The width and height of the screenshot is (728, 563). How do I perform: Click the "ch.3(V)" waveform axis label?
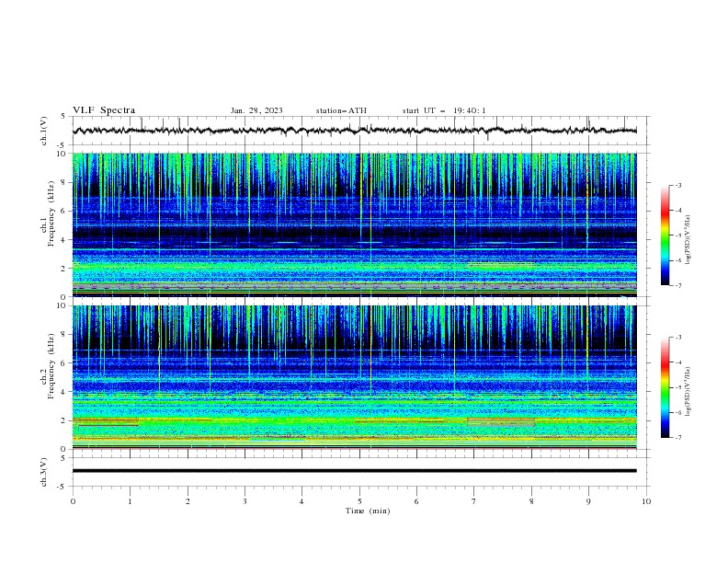[x=44, y=472]
